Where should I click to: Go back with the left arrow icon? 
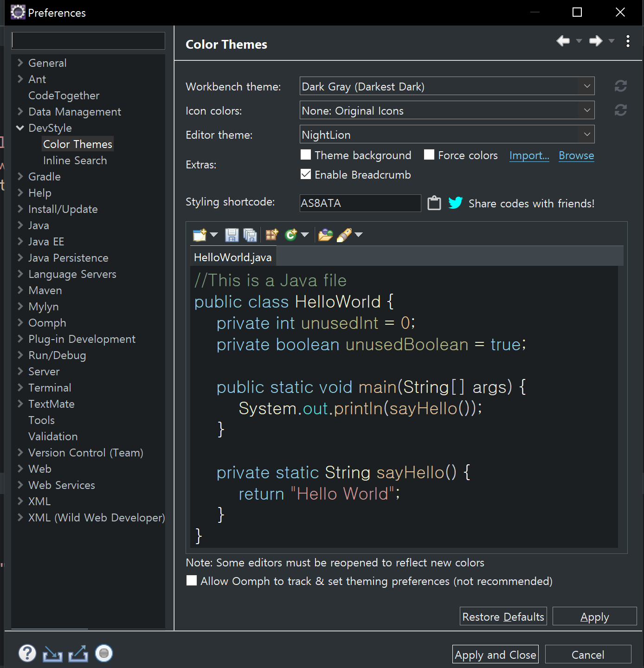(563, 41)
